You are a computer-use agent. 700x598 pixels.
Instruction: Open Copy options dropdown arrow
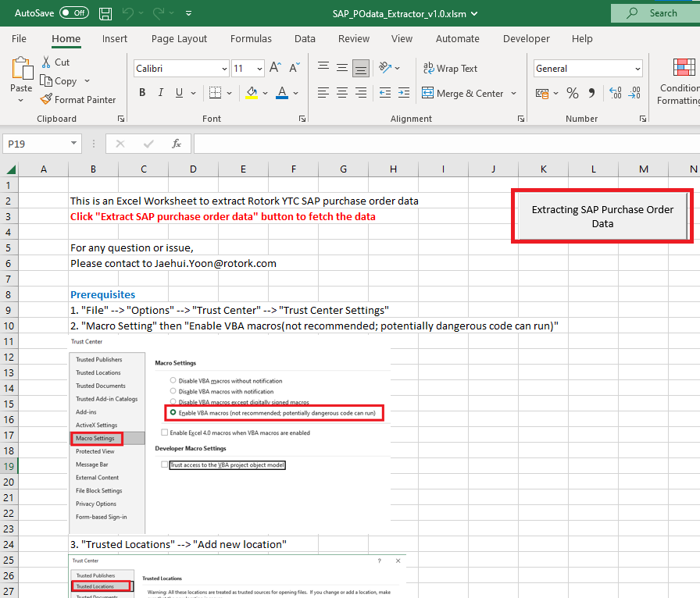coord(87,81)
